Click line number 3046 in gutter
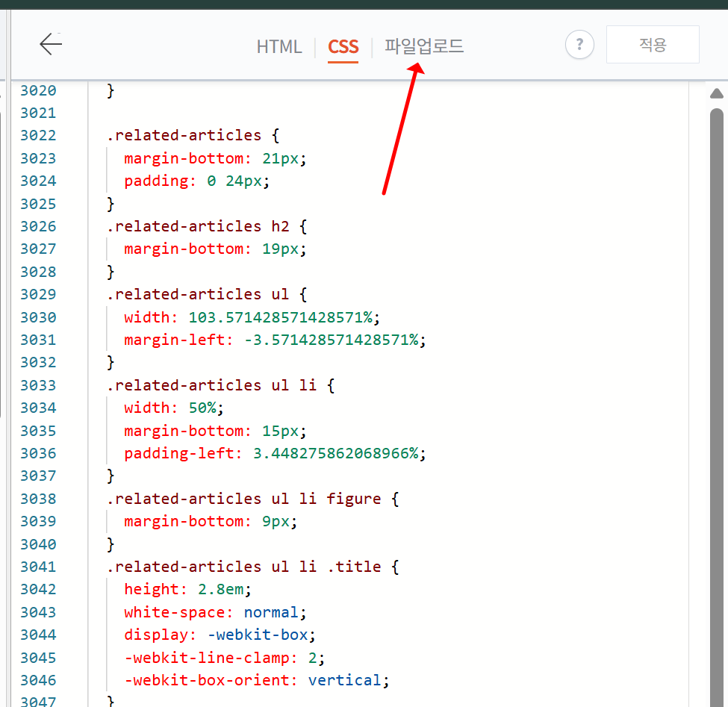728x707 pixels. coord(38,681)
